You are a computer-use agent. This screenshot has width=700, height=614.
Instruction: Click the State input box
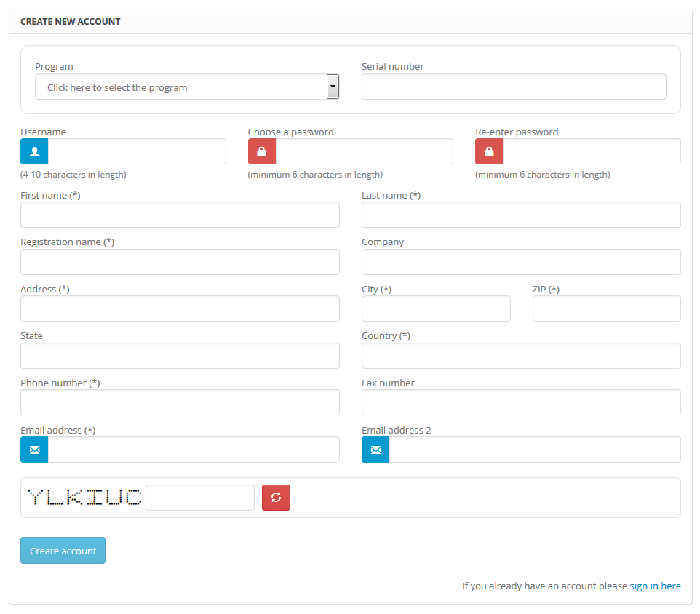(180, 356)
